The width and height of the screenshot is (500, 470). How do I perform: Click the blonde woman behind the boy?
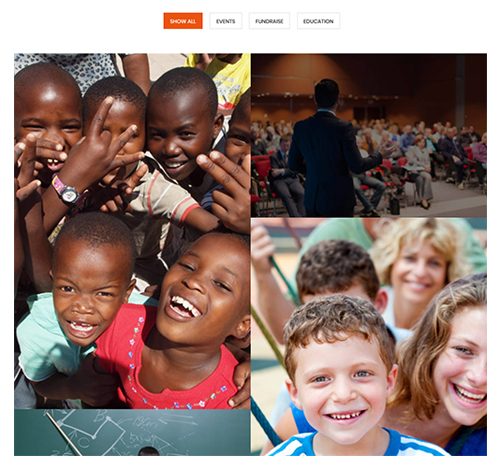[420, 267]
